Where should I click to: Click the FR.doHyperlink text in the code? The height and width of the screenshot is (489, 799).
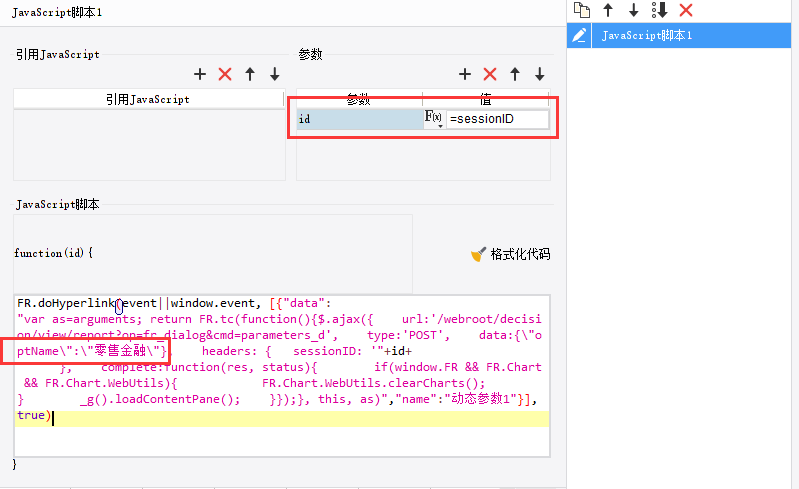click(66, 304)
